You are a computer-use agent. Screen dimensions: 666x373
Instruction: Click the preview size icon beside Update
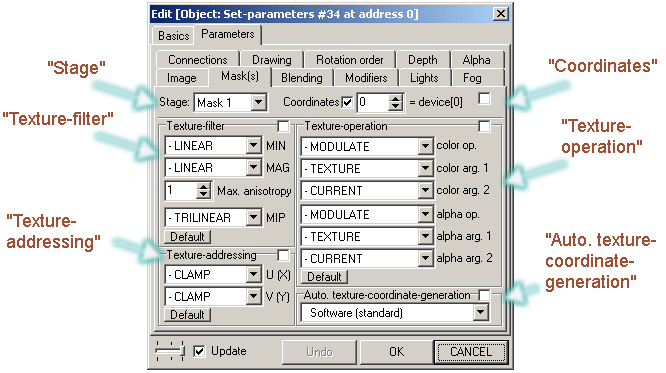pos(169,350)
